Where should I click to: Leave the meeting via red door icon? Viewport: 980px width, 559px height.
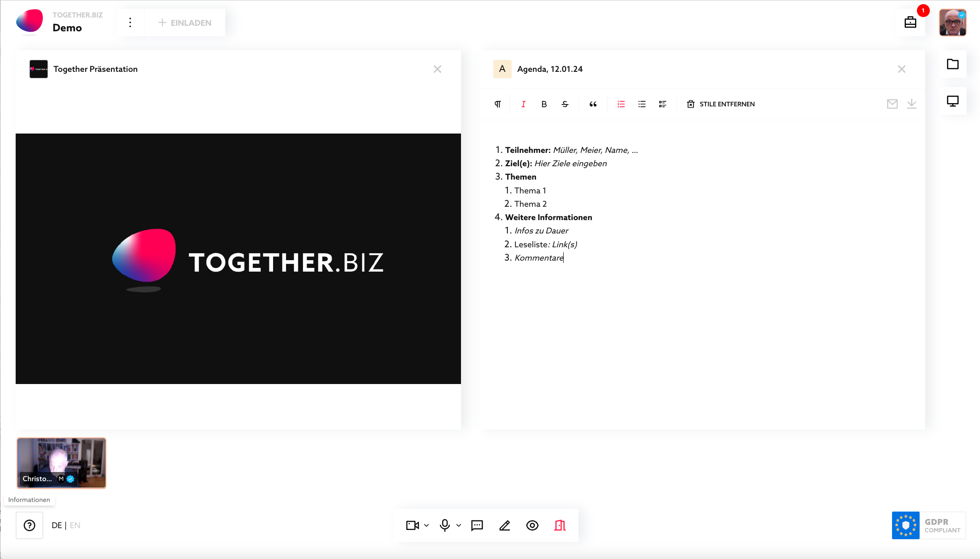tap(560, 525)
